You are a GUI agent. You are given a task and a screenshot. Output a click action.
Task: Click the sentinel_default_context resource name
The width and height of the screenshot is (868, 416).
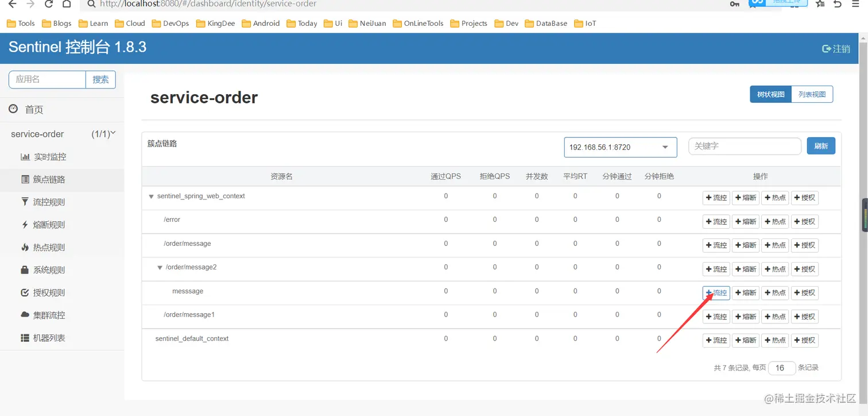[x=192, y=339]
